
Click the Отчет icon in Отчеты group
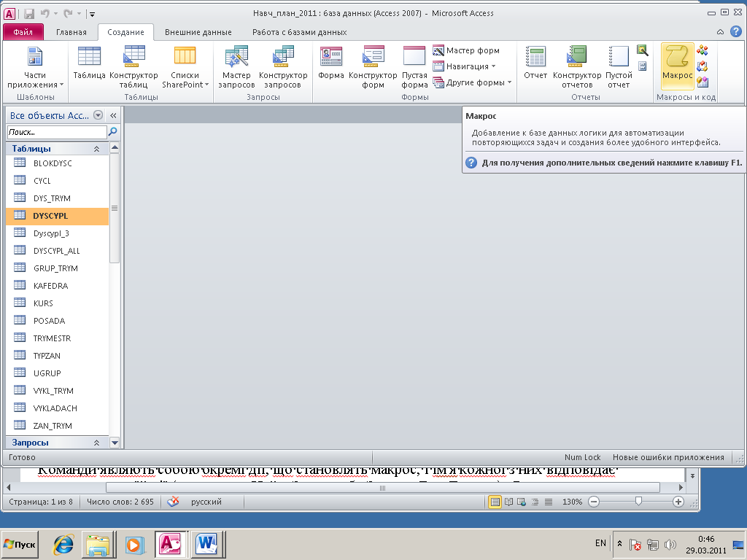[x=535, y=63]
